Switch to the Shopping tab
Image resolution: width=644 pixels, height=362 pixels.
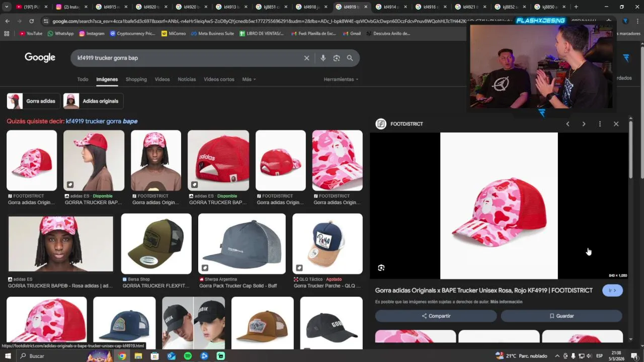(136, 79)
